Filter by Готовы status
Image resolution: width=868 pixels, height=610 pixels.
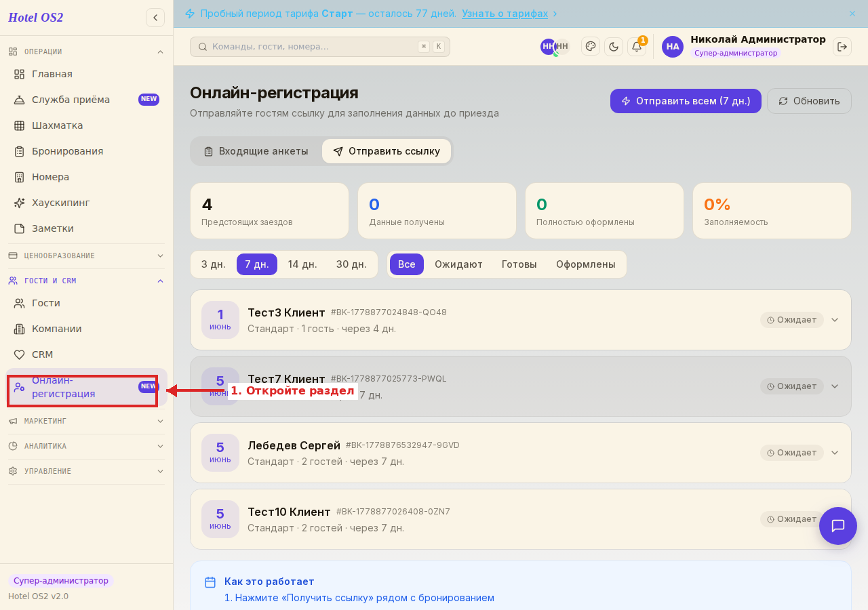pos(519,264)
